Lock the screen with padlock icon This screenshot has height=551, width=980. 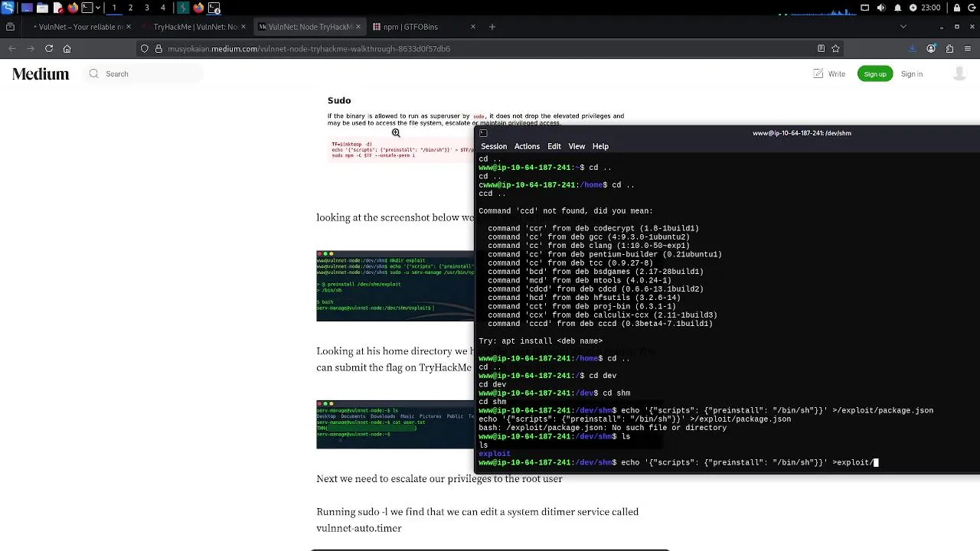[956, 8]
